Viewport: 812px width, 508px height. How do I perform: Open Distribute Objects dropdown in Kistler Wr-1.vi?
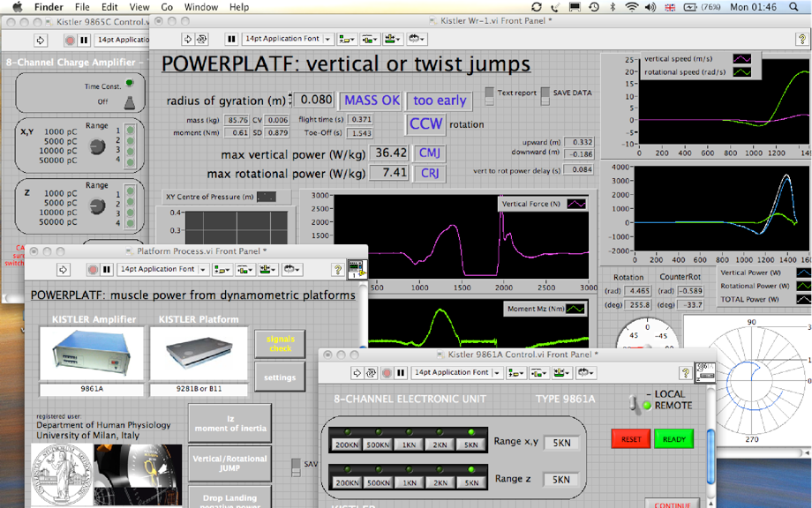pos(370,39)
